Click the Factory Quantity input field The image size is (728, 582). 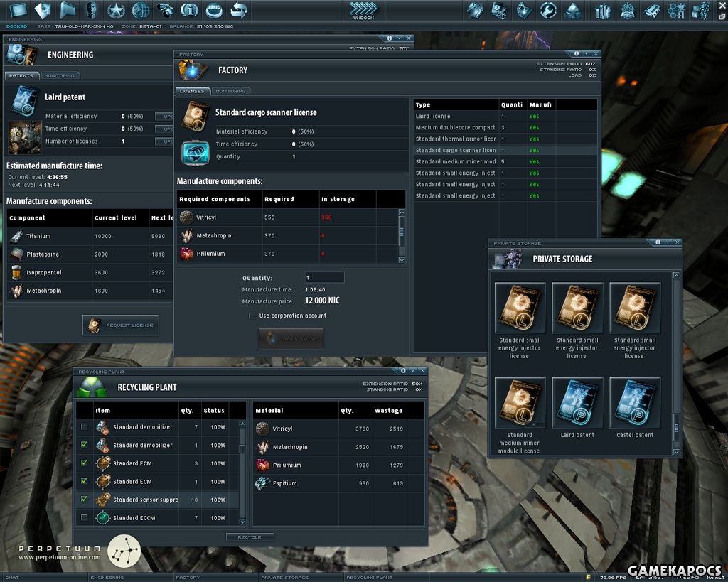point(324,278)
